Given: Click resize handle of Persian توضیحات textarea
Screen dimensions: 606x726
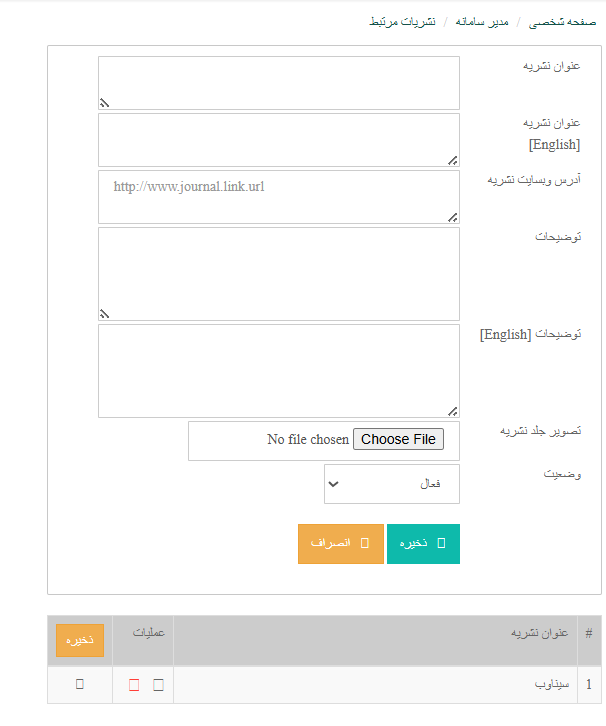Looking at the screenshot, I should point(104,314).
